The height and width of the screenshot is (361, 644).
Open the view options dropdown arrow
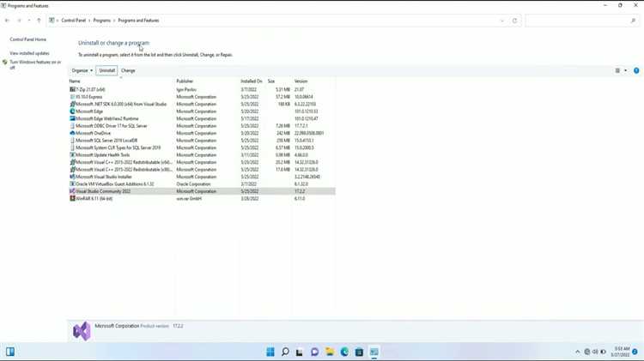[625, 70]
